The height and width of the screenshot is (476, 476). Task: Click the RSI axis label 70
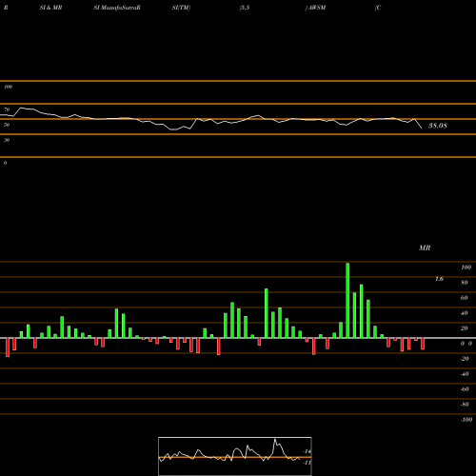[x=7, y=109]
